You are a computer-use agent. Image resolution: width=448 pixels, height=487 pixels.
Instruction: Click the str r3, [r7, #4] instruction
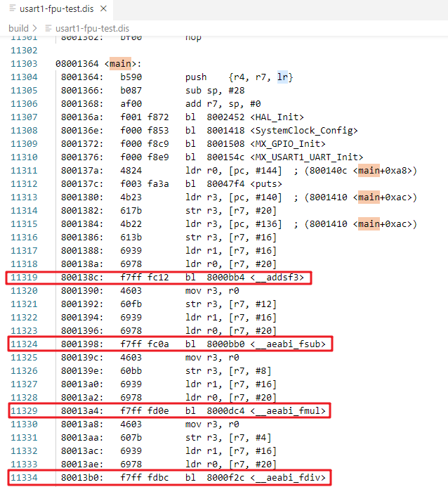[x=228, y=438]
